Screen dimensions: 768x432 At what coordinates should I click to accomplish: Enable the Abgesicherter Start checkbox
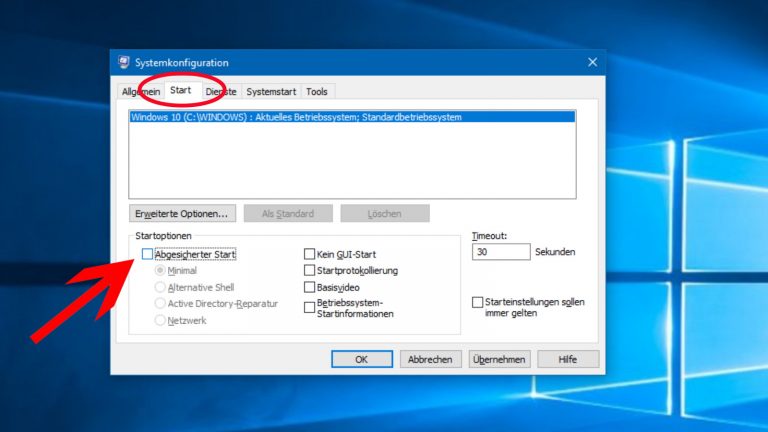click(x=148, y=255)
